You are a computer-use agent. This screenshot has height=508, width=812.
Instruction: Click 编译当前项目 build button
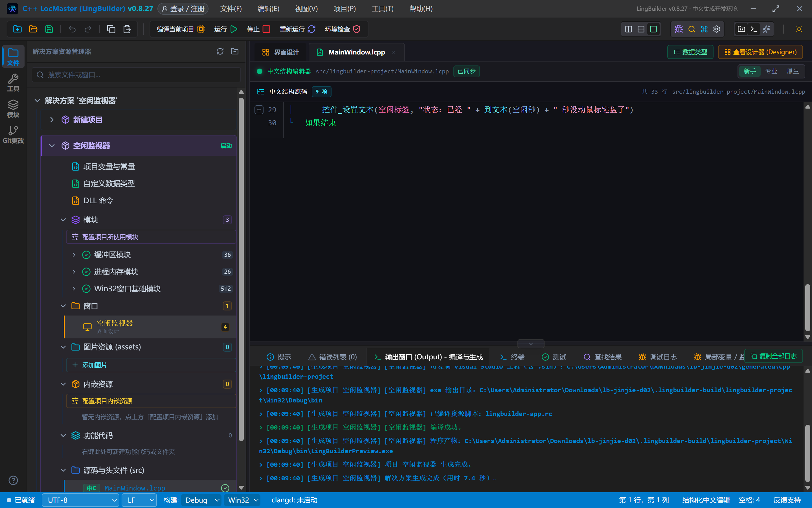pos(181,29)
